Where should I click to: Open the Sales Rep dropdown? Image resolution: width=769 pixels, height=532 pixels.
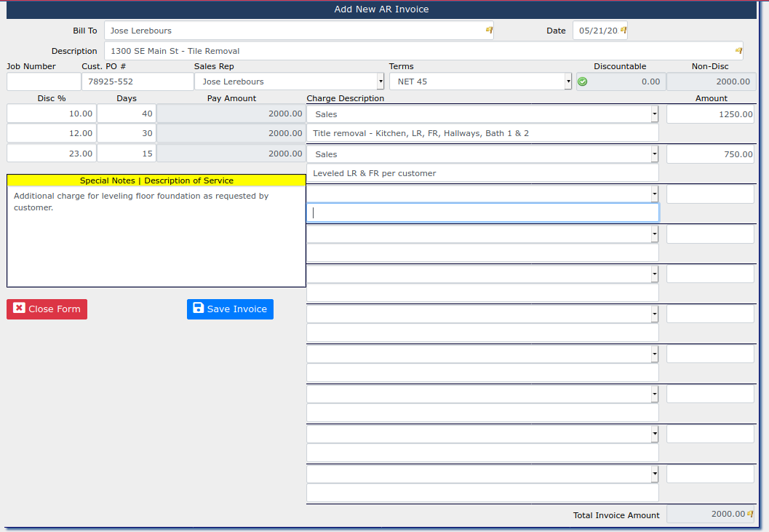click(380, 82)
